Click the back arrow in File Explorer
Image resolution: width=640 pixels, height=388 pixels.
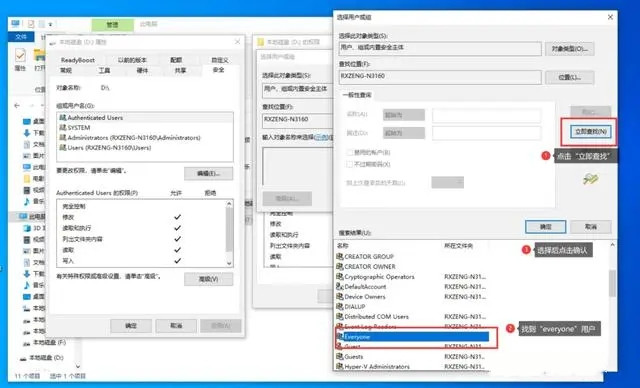(17, 106)
